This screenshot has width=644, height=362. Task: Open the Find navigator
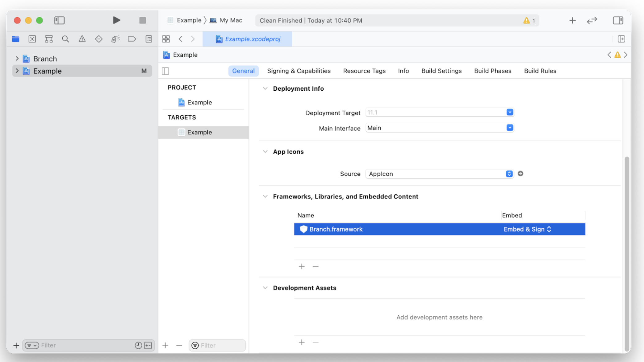tap(65, 39)
